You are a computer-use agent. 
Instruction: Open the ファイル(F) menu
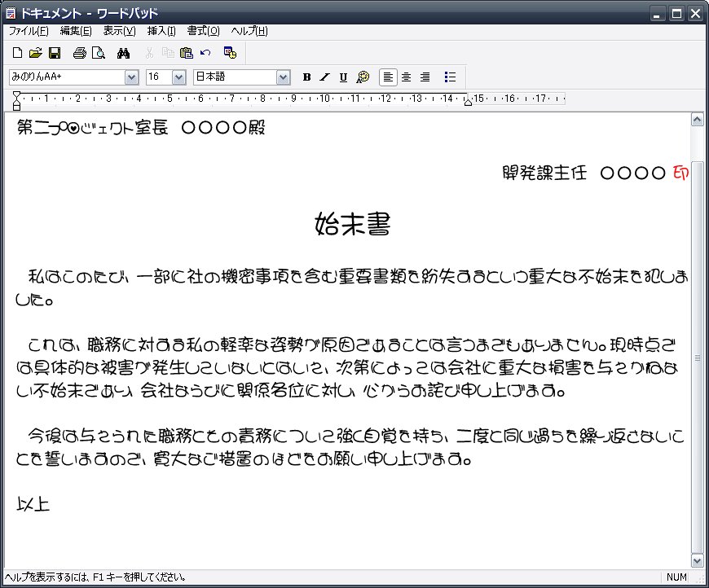29,31
